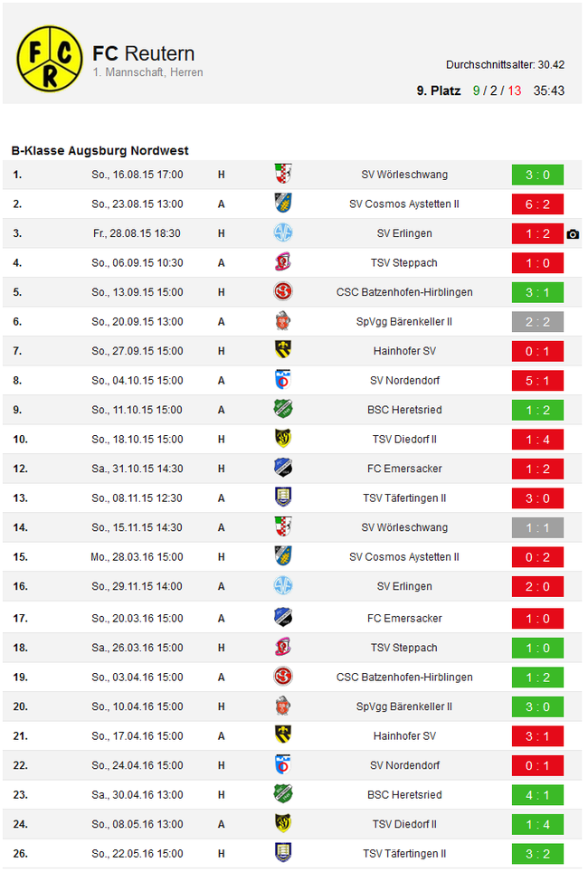
Task: Open the 6:2 result at SV Cosmos Aystetten II
Action: tap(537, 204)
